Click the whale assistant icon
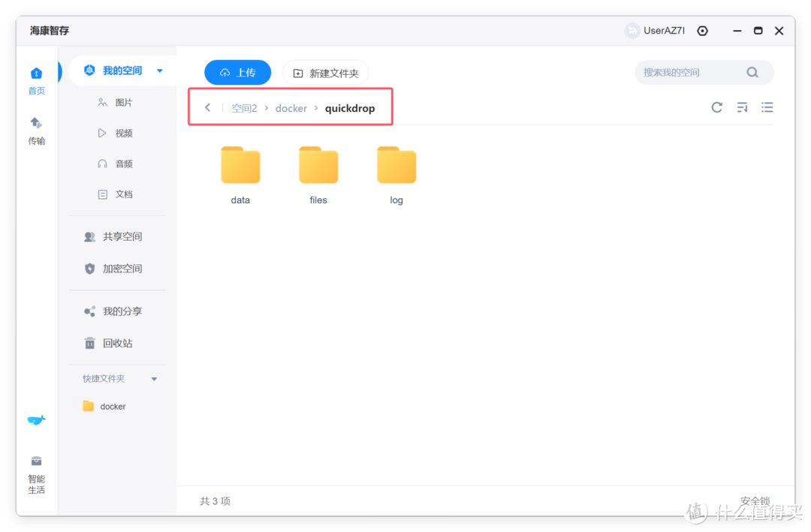The height and width of the screenshot is (532, 811). (x=36, y=420)
